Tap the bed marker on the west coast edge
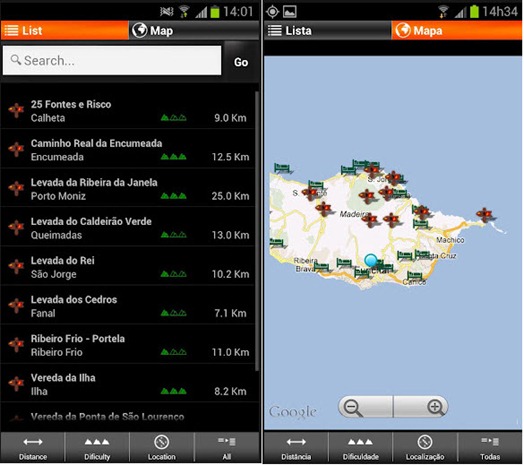 click(276, 243)
